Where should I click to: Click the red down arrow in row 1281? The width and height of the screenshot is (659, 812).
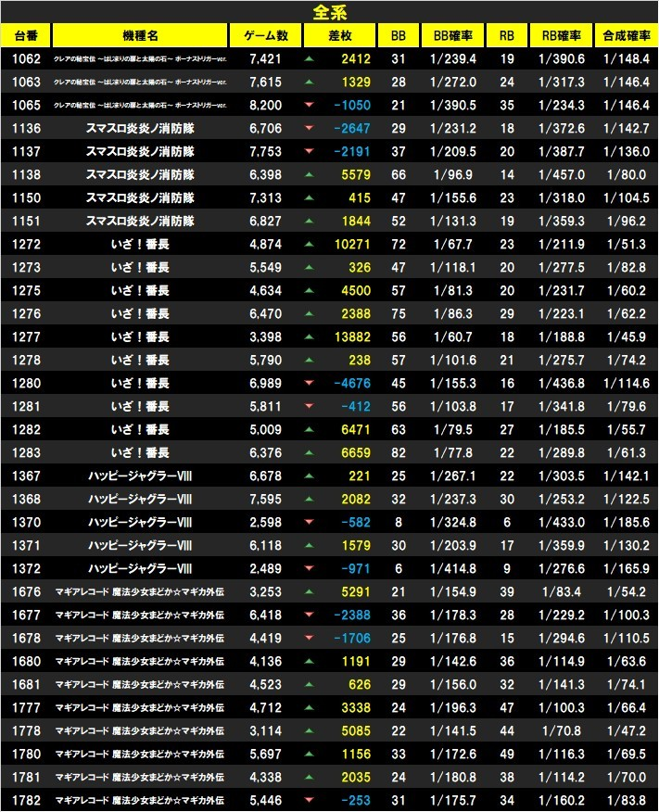point(309,407)
